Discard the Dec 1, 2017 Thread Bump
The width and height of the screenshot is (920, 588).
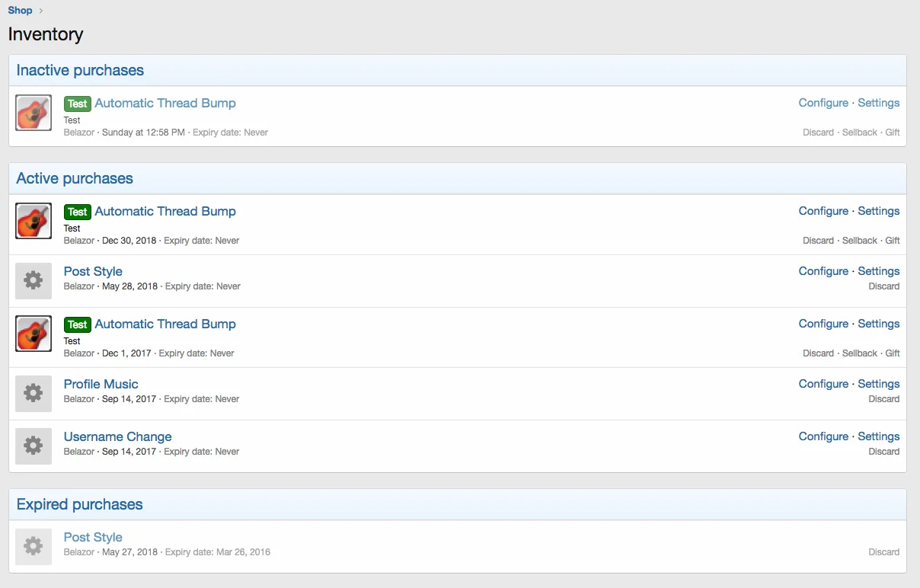pyautogui.click(x=818, y=353)
